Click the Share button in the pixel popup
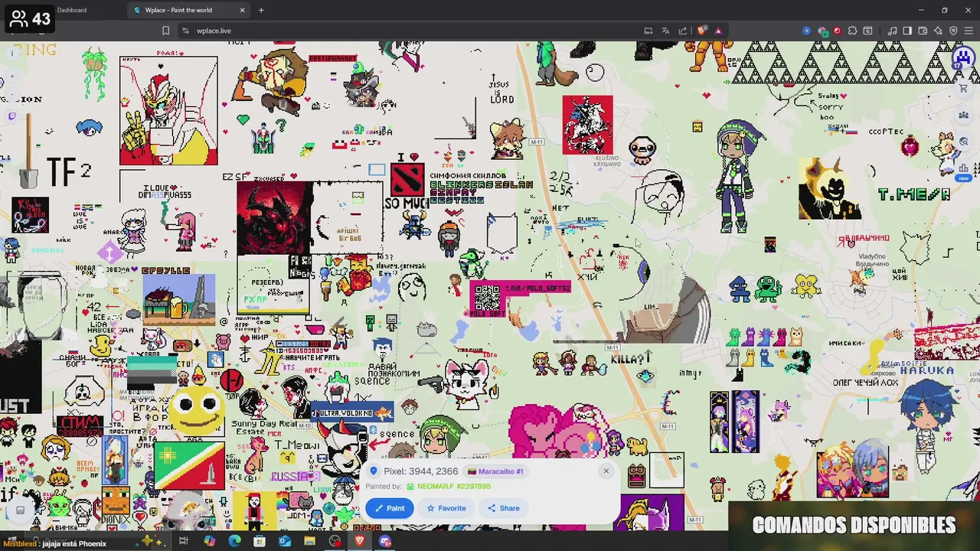The height and width of the screenshot is (551, 980). click(x=504, y=508)
